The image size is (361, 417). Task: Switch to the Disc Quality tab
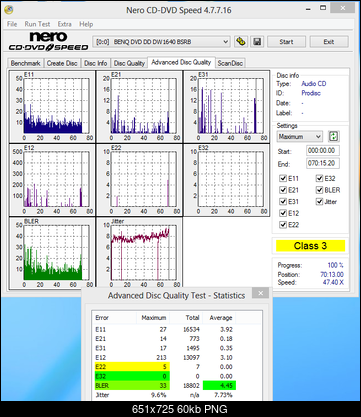129,63
